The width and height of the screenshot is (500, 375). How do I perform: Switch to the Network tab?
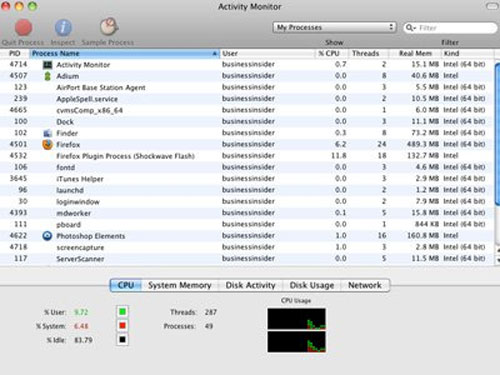click(365, 285)
